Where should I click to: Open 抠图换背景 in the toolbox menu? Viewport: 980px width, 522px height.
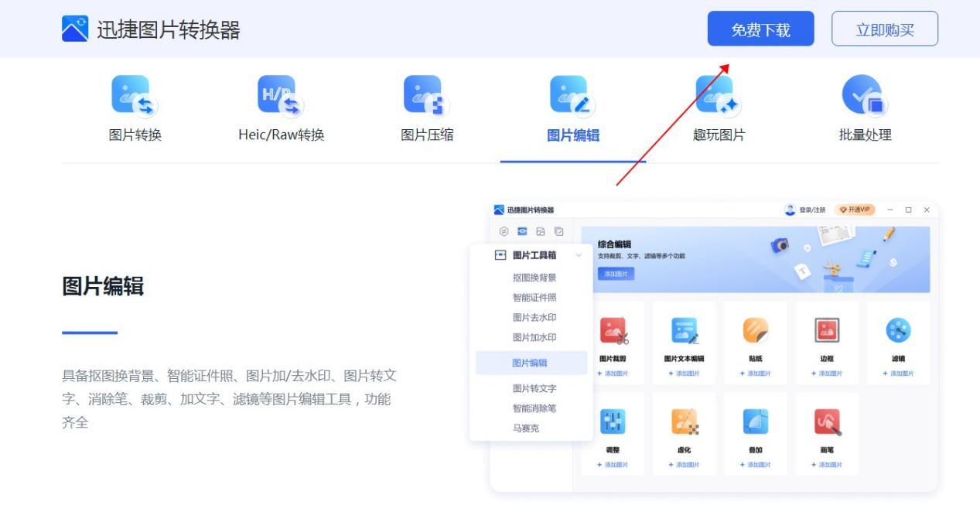(x=534, y=278)
